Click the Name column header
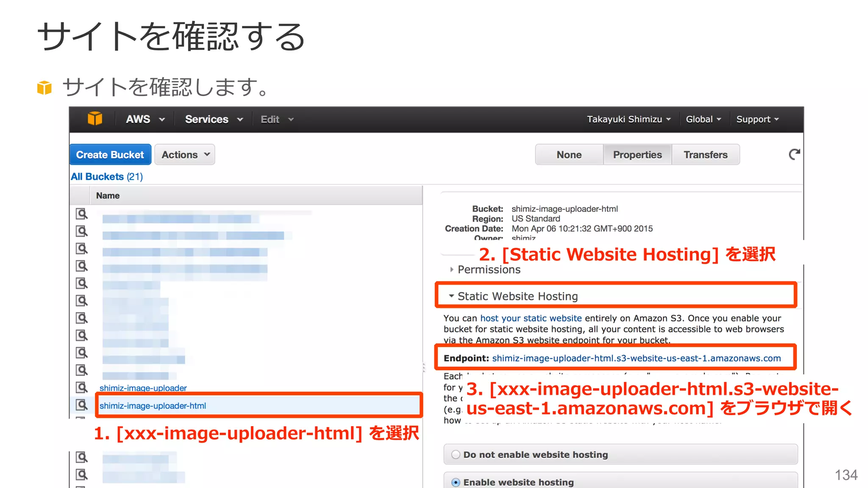Screen dimensions: 868x488 256,196
